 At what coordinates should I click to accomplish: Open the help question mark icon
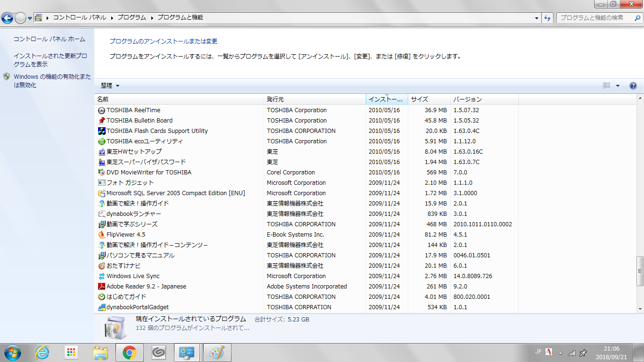point(633,86)
